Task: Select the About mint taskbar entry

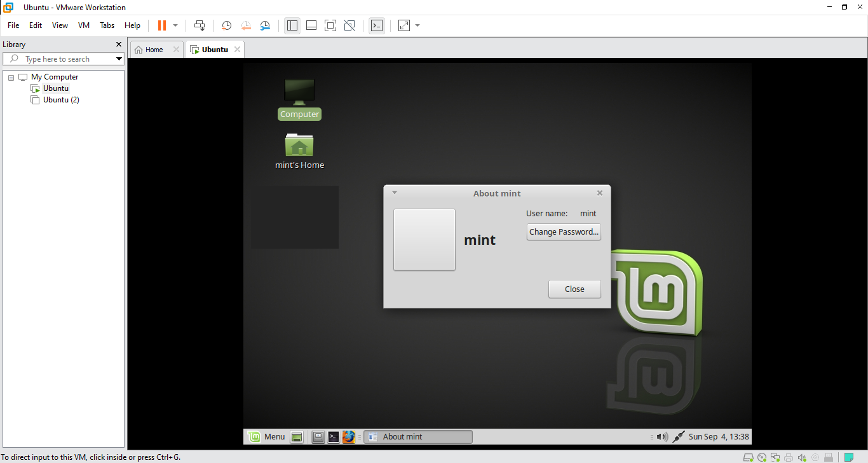Action: [x=418, y=437]
